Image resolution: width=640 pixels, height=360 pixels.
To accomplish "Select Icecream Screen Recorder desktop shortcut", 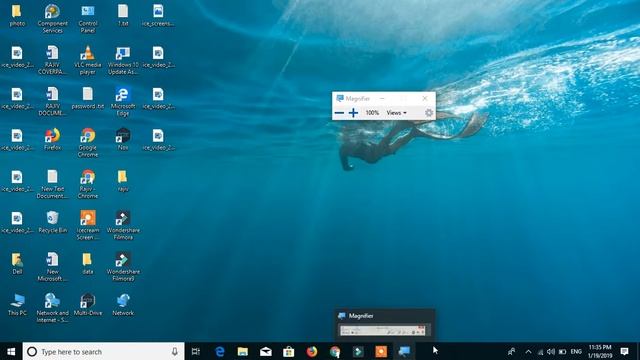I will 88,225.
